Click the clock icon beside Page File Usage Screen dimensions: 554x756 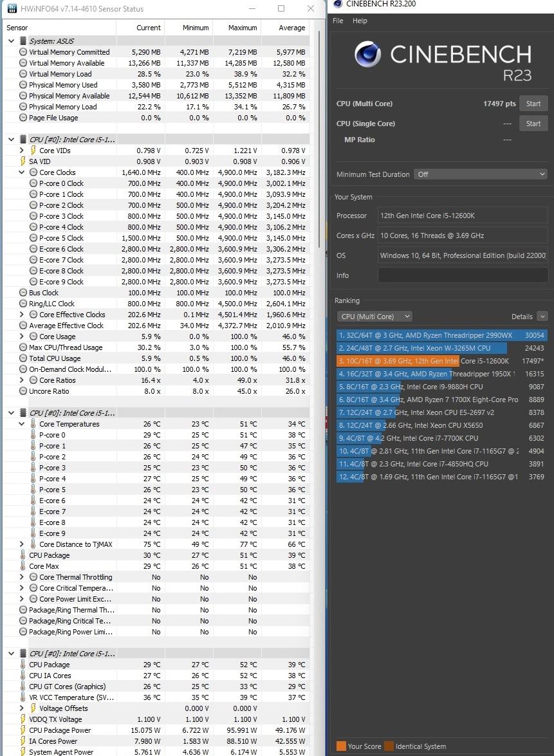pyautogui.click(x=23, y=118)
